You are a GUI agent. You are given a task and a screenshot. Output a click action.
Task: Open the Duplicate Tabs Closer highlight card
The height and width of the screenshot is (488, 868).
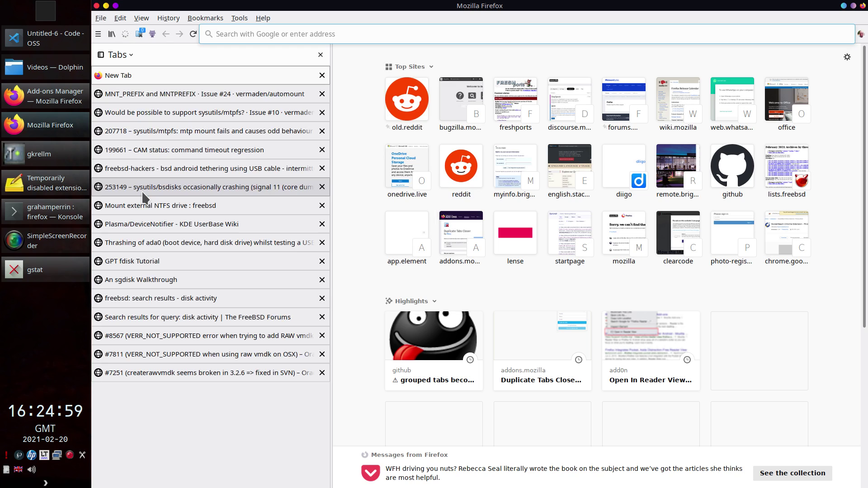point(542,351)
